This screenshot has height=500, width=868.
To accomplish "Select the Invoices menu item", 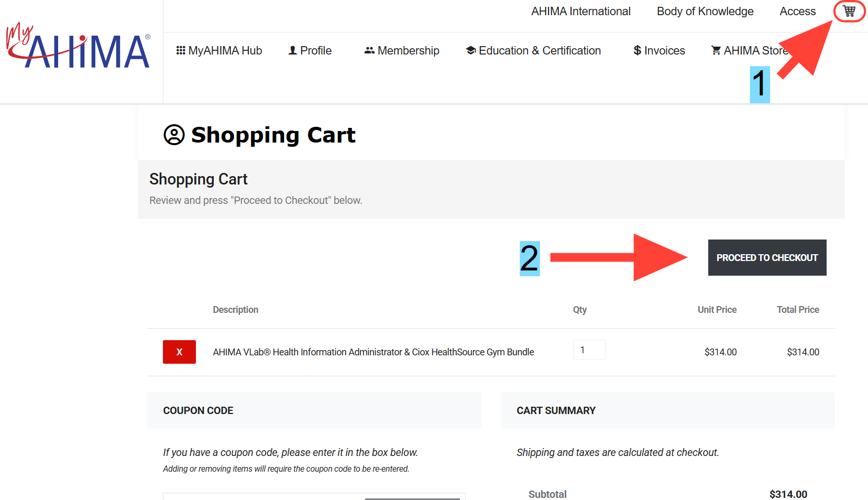I will [x=664, y=50].
